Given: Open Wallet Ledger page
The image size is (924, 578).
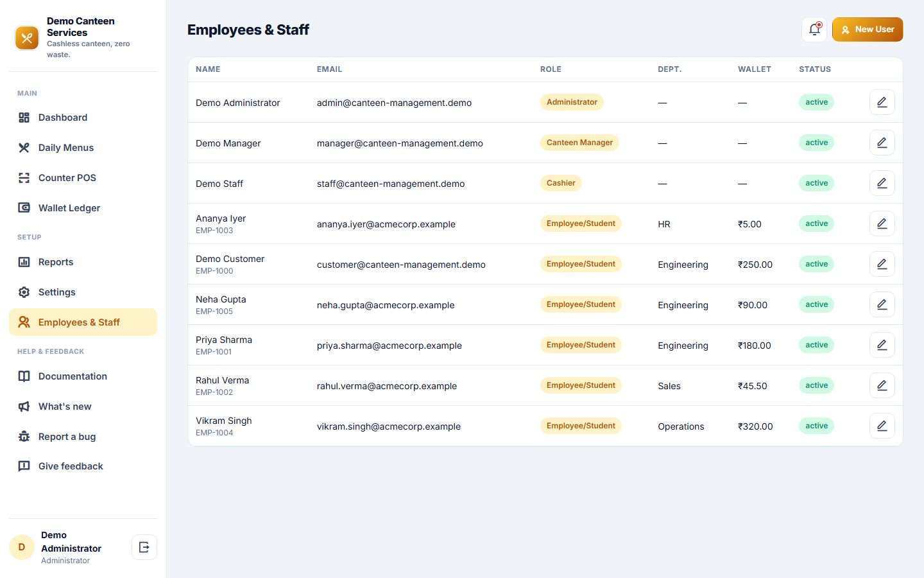Looking at the screenshot, I should point(83,208).
